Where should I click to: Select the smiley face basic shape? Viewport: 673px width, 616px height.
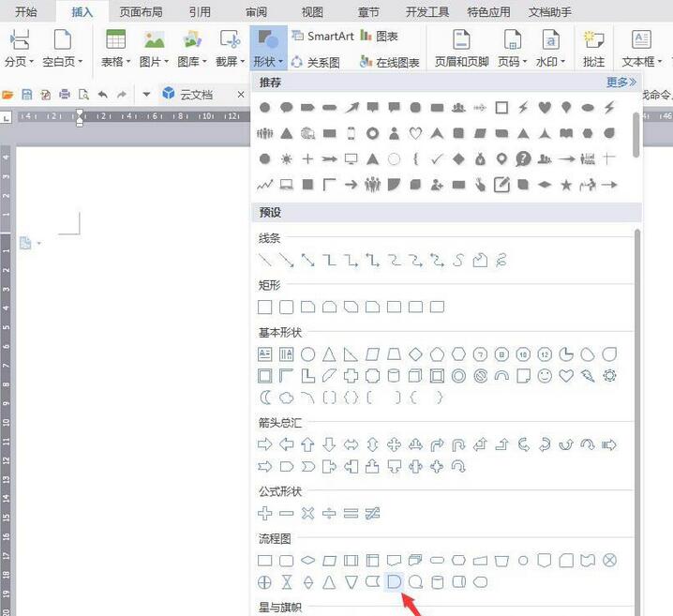click(x=545, y=376)
